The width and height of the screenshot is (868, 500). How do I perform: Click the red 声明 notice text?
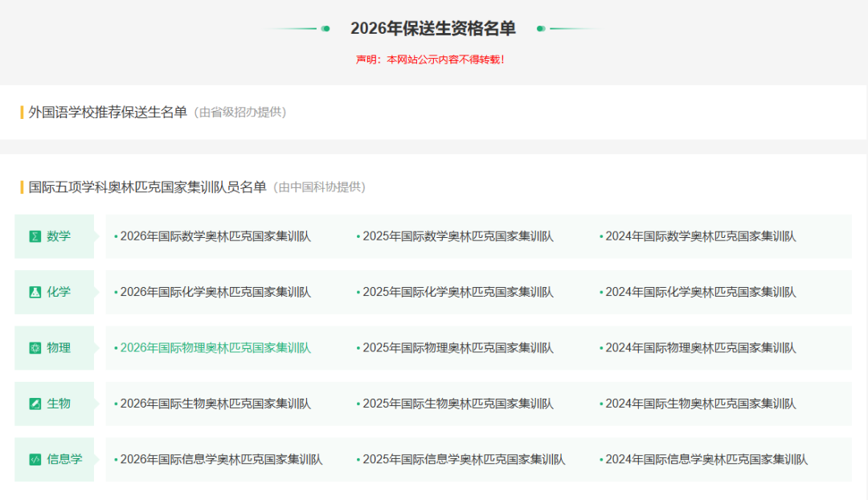(x=430, y=59)
